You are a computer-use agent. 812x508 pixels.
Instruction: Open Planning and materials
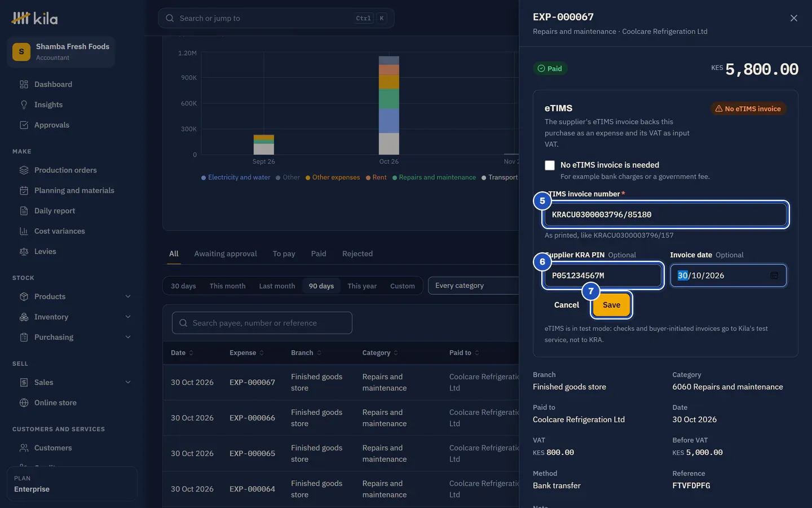coord(74,190)
